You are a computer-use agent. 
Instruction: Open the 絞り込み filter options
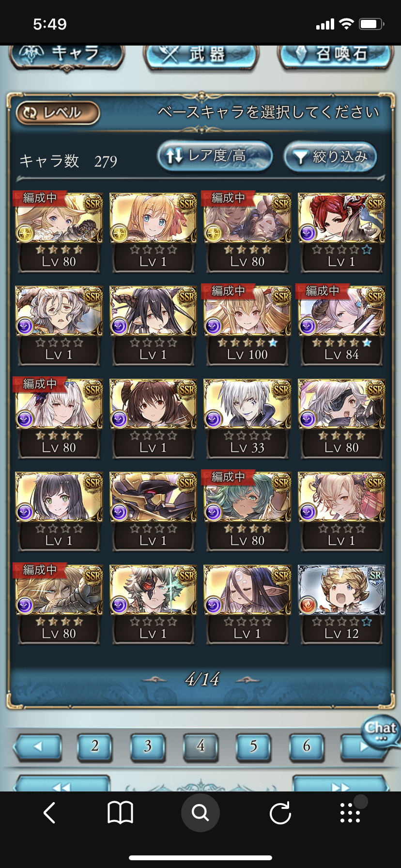tap(330, 156)
